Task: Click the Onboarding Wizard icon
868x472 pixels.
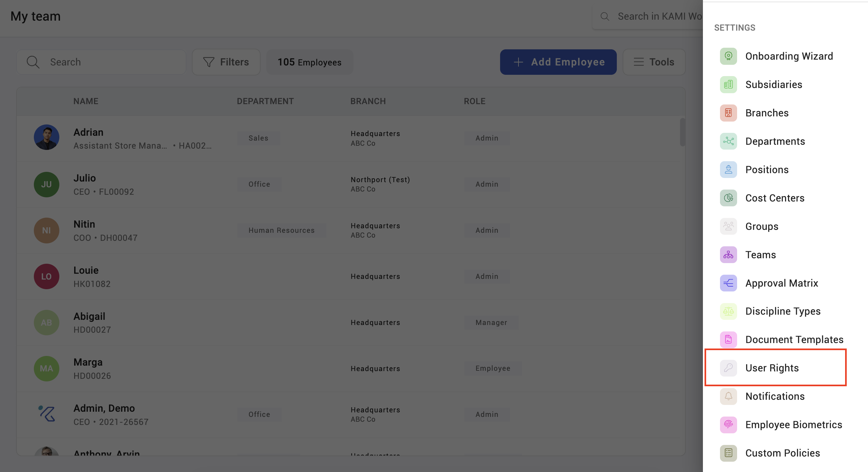Action: pyautogui.click(x=728, y=56)
